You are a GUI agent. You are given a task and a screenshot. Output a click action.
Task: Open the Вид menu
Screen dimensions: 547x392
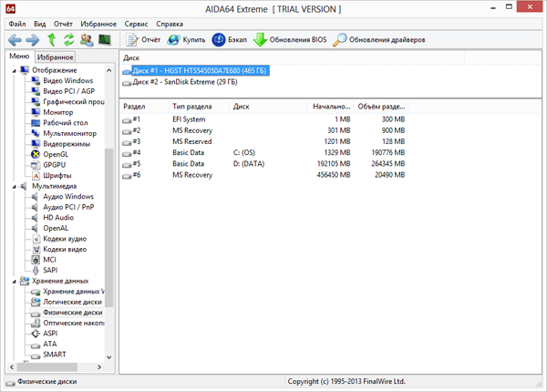click(40, 24)
